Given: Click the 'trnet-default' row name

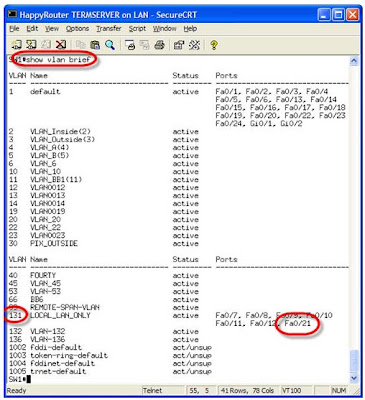Looking at the screenshot, I should pos(58,371).
